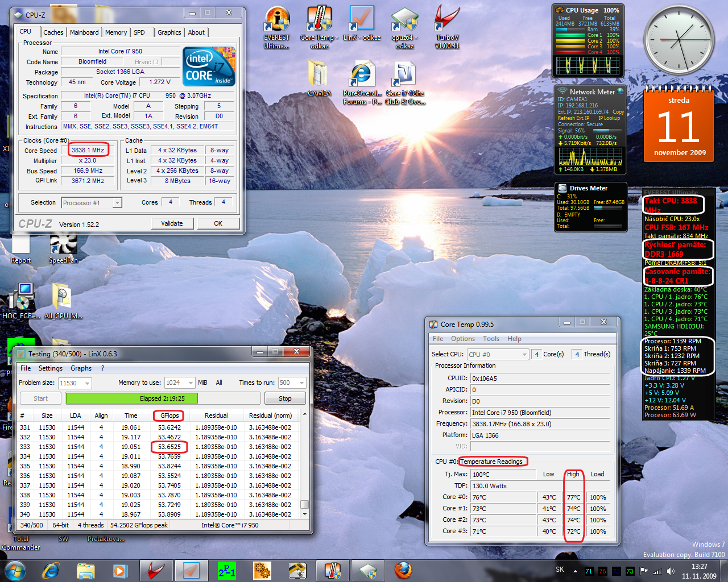
Task: Click Copy link in Network Meter gadget
Action: click(x=618, y=112)
